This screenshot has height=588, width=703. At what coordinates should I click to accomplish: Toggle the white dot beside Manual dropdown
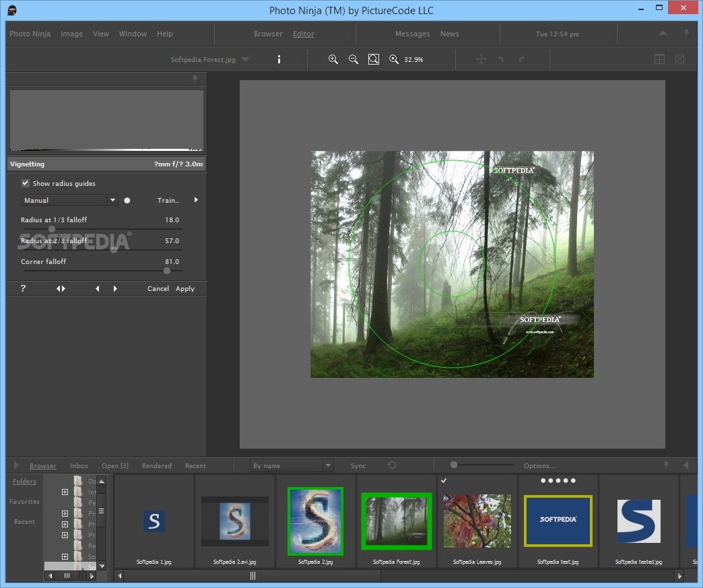point(127,200)
